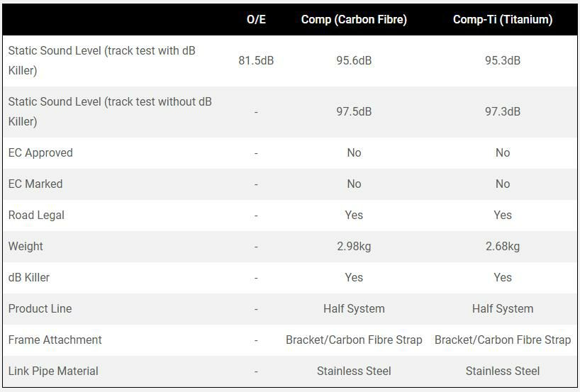Viewport: 580px width, 392px height.
Task: Click the 97.3dB value
Action: 502,112
